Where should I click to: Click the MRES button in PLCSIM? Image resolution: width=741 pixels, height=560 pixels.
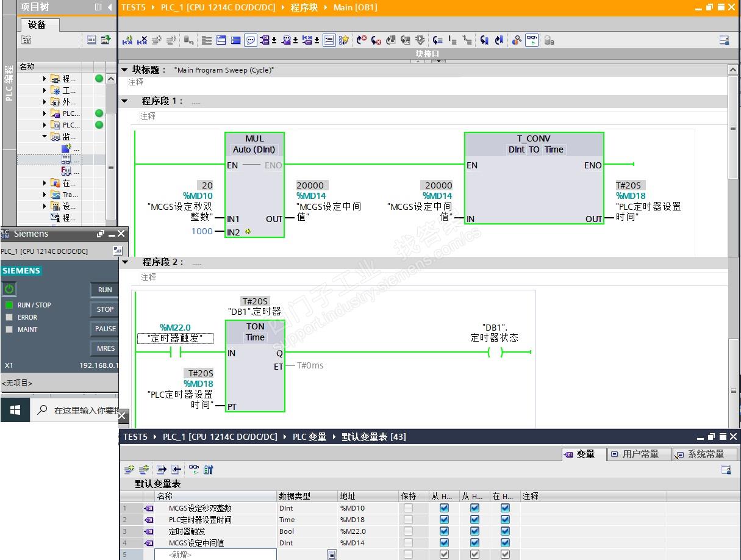coord(105,348)
